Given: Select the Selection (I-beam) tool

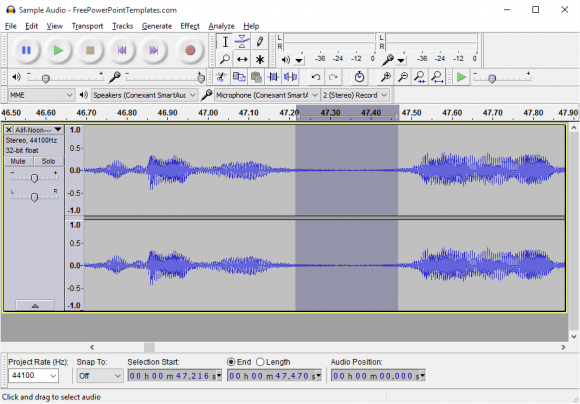Looking at the screenshot, I should [225, 42].
